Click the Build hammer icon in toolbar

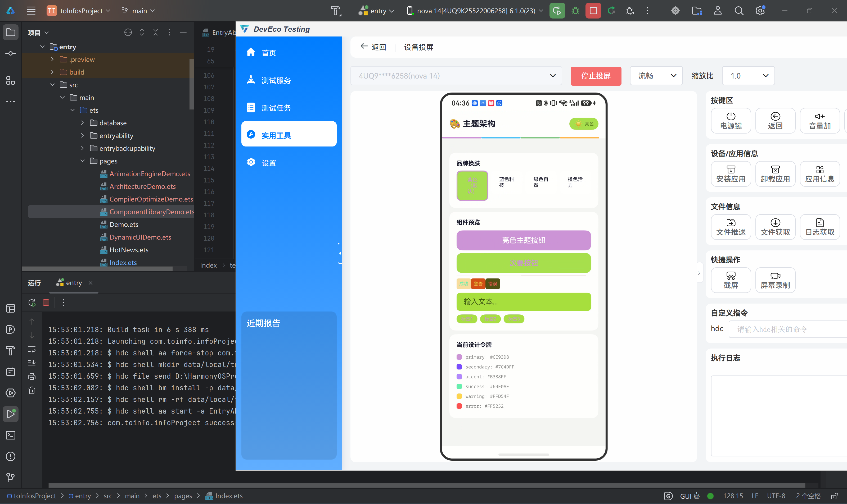[x=336, y=11]
